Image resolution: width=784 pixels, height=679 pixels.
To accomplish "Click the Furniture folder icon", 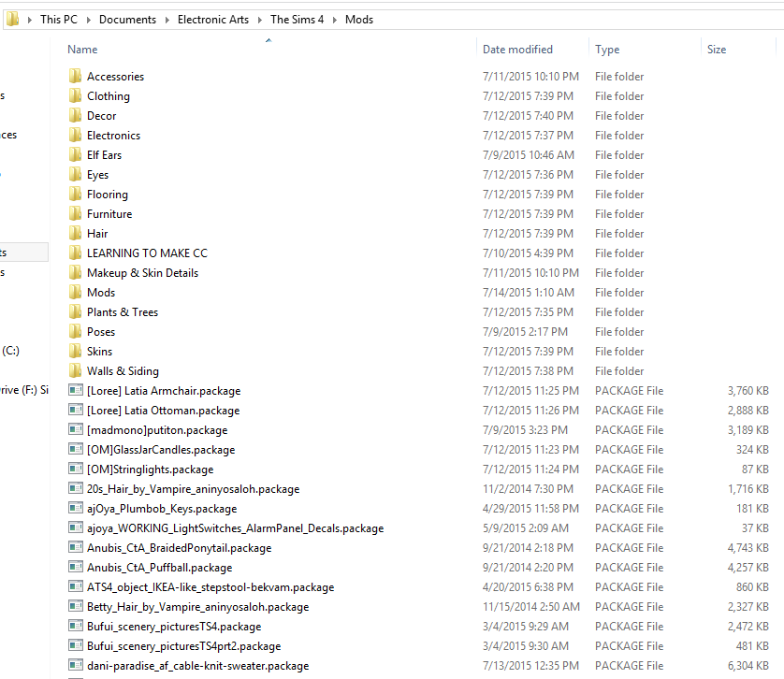I will tap(76, 213).
